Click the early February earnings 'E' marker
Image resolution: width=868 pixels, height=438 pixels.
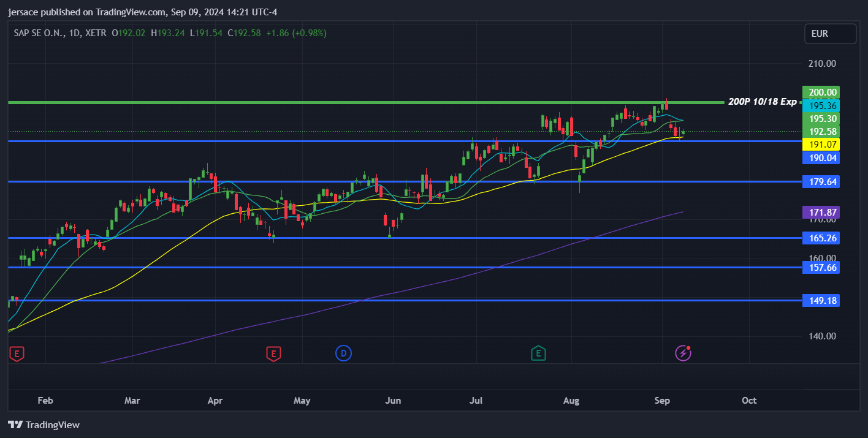coord(17,353)
